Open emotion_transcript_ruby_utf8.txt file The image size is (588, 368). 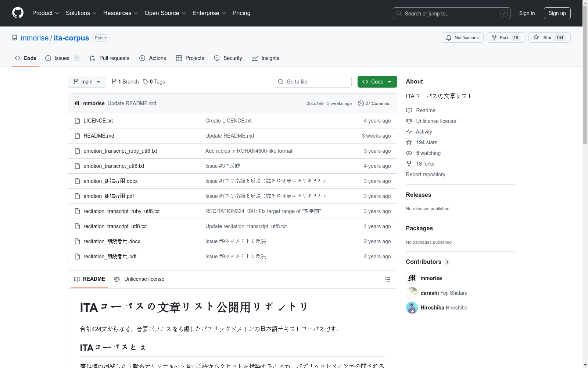(120, 151)
